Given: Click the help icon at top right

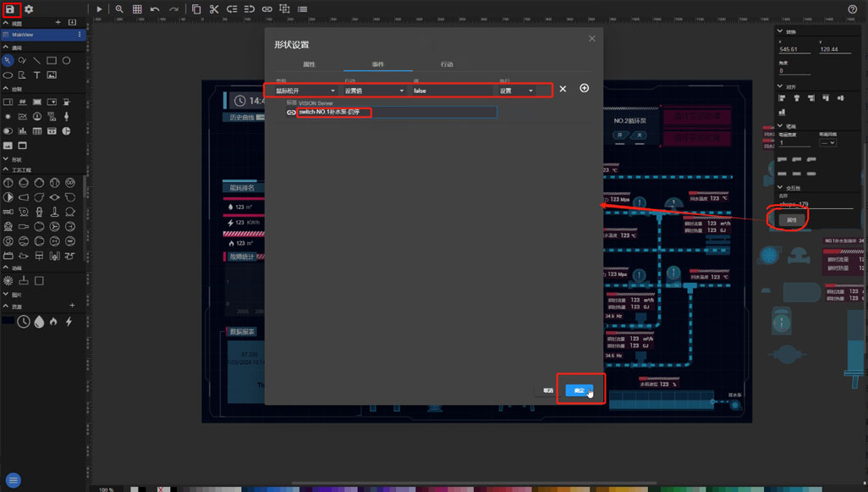Looking at the screenshot, I should point(852,9).
